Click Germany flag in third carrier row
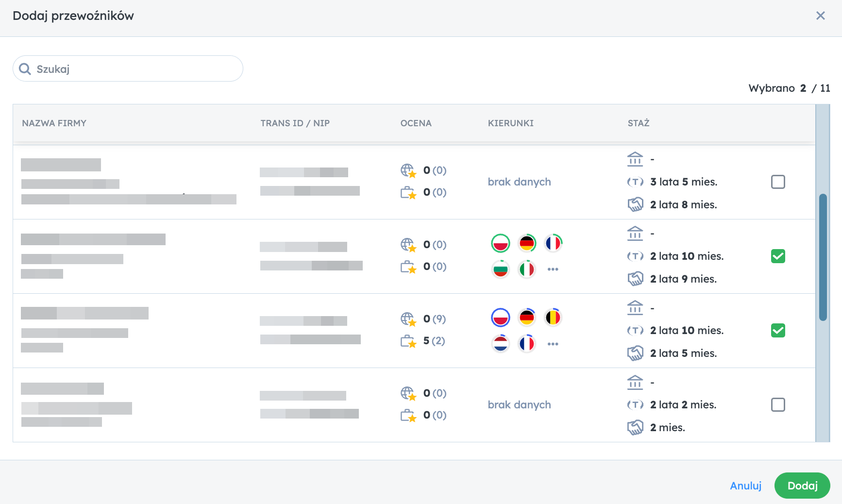 [x=527, y=318]
